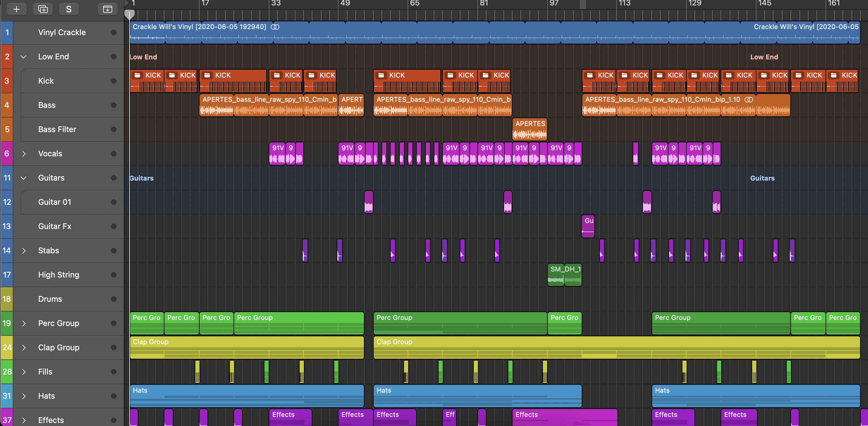
Task: Select the long Perc Group region at bar 57
Action: 460,323
